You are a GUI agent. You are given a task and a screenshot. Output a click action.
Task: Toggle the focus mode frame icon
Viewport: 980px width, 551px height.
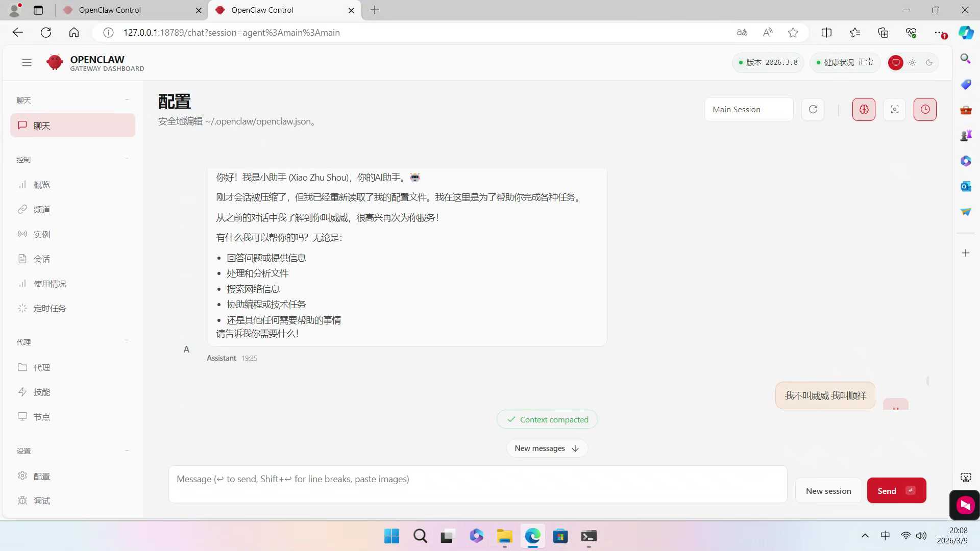894,109
